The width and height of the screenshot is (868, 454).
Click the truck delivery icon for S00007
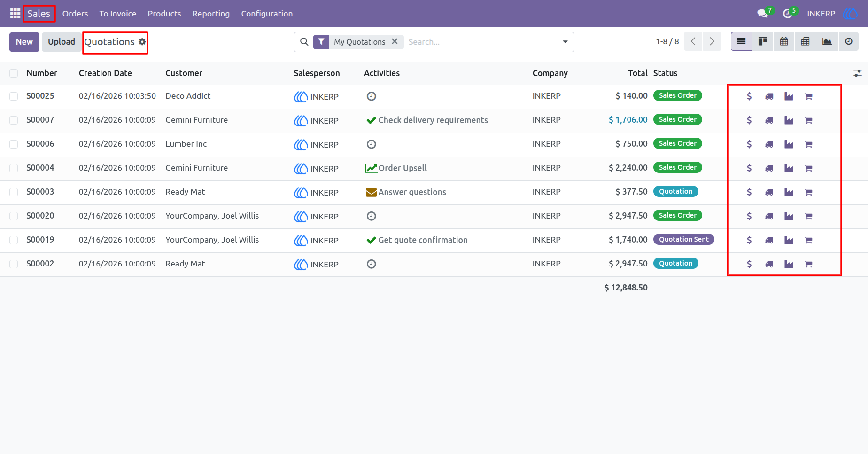(x=769, y=121)
